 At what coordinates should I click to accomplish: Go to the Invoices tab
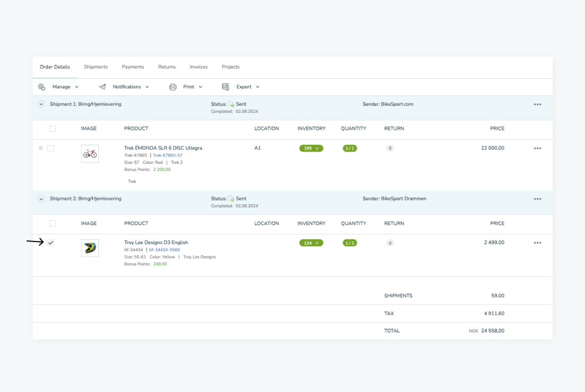198,67
